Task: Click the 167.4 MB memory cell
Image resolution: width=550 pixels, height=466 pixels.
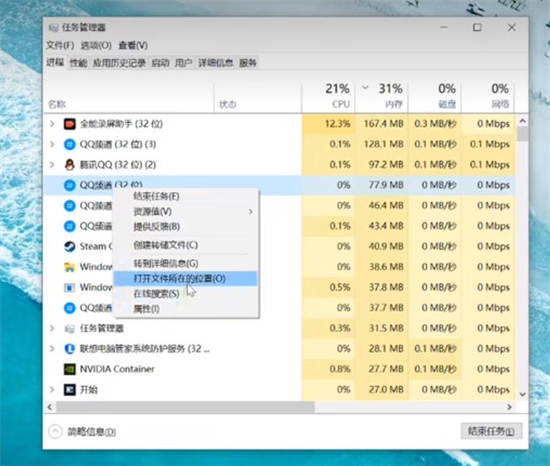Action: tap(383, 124)
